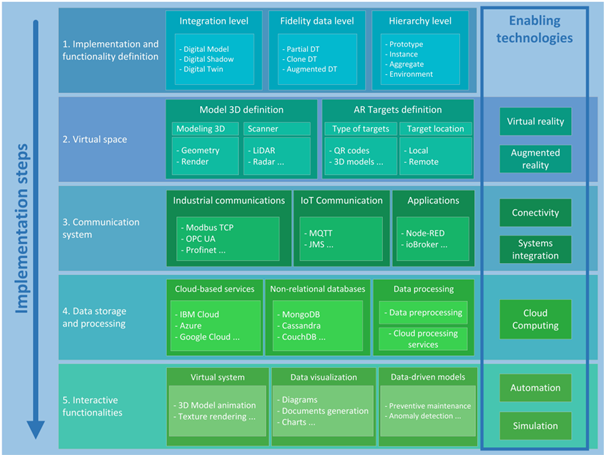
Task: Click the Modbus TCP entry
Action: pos(207,228)
